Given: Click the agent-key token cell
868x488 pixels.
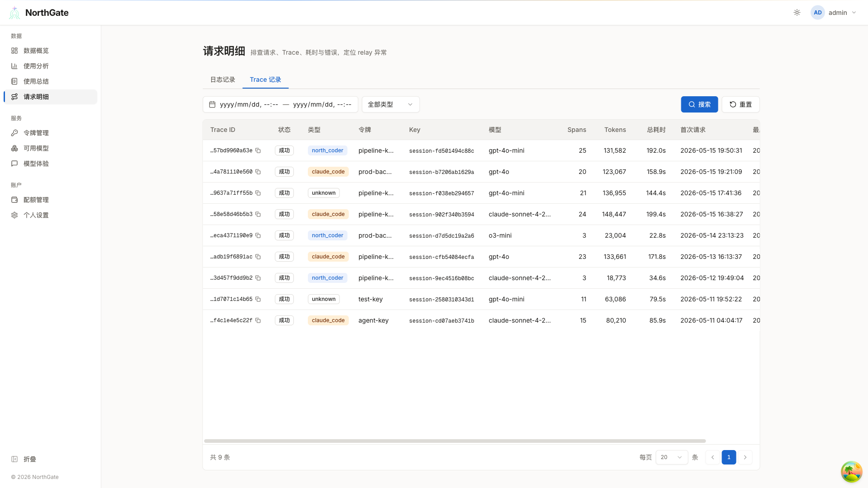Looking at the screenshot, I should 373,320.
